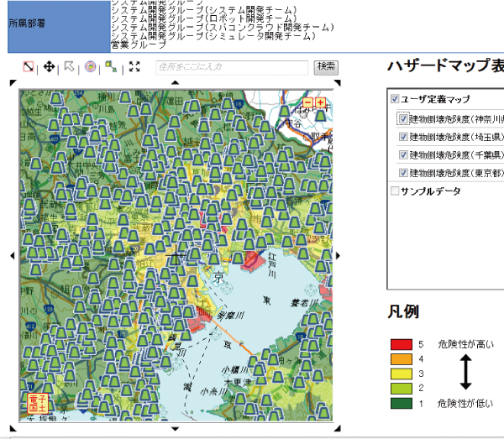Uncheck 建物倒壊危険度(埼玉県) layer

[403, 137]
